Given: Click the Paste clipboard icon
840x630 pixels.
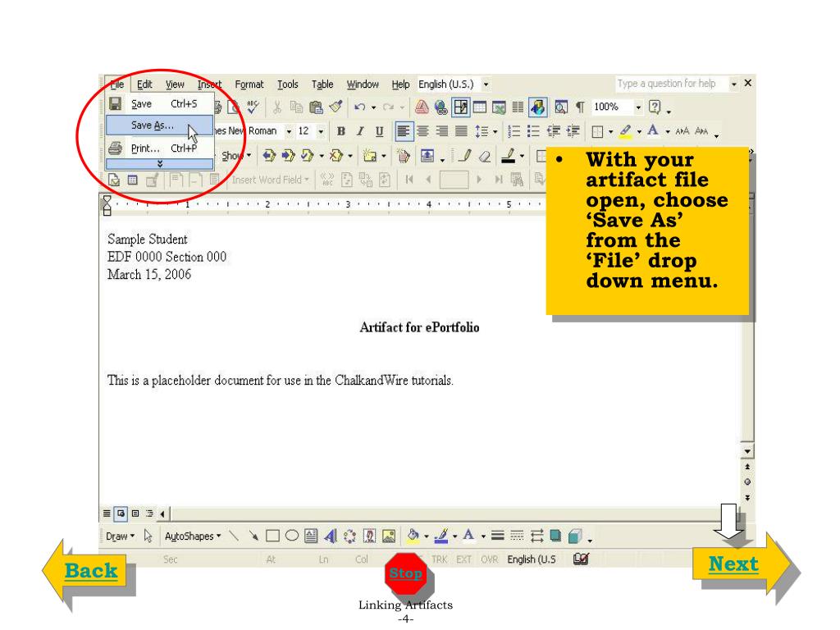Looking at the screenshot, I should point(316,107).
